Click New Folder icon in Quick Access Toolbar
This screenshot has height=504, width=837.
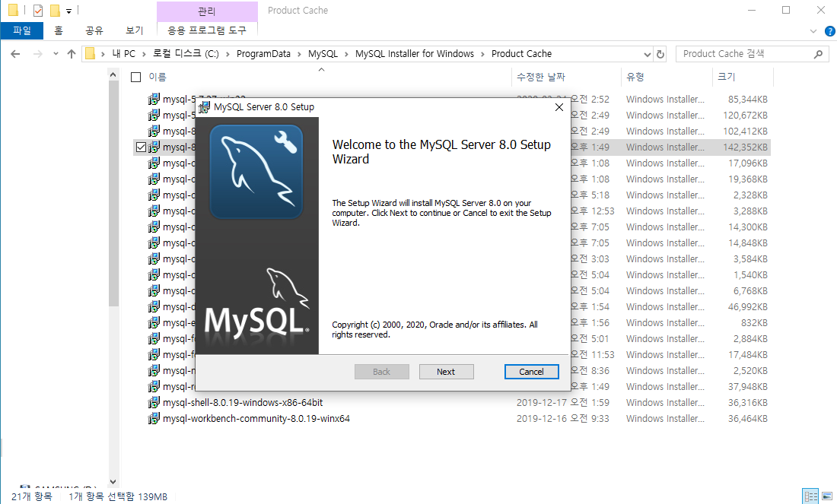(55, 10)
